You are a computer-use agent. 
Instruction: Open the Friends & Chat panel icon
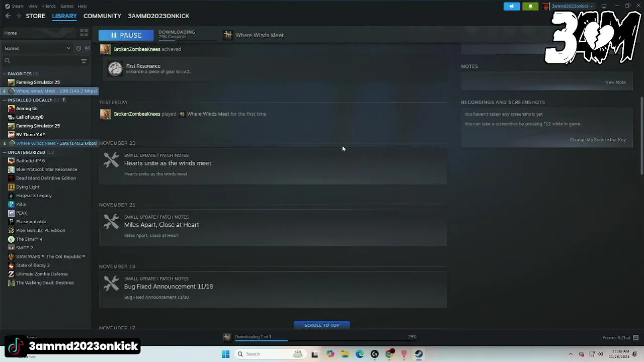coord(636,338)
